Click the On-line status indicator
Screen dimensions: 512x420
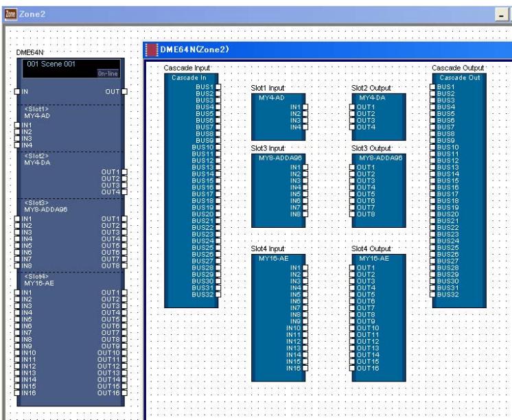tap(108, 73)
